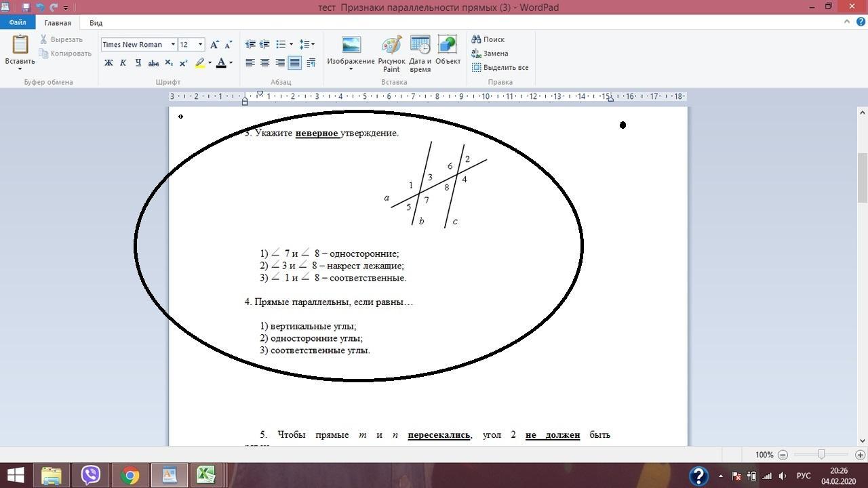This screenshot has height=488, width=868.
Task: Open Excel from the taskbar
Action: coord(207,474)
